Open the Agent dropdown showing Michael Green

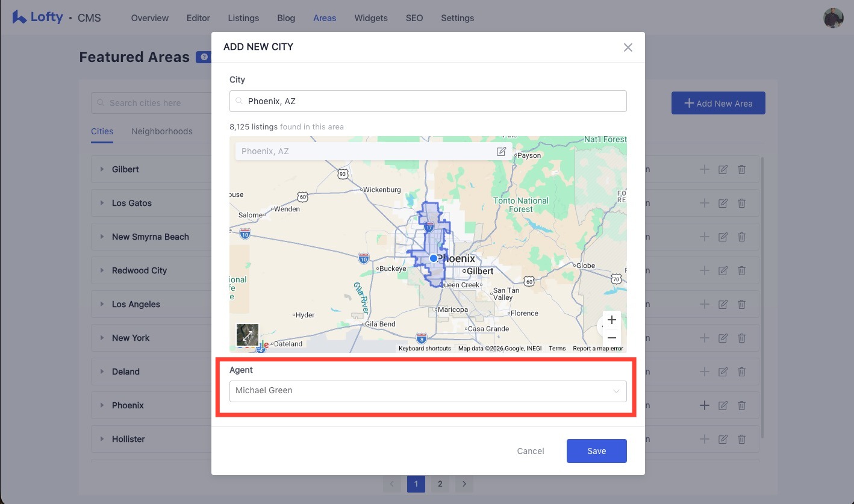[428, 391]
